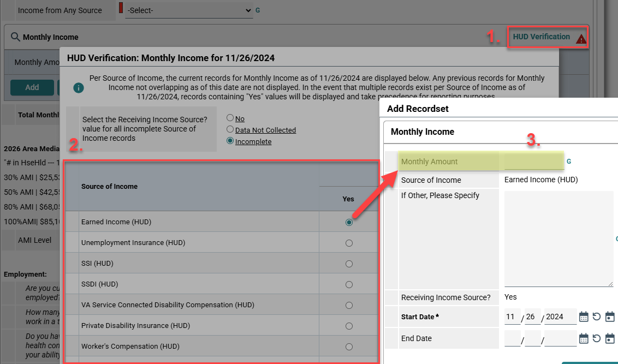This screenshot has width=618, height=364.
Task: Select Yes for Earned Income (HUD)
Action: [349, 223]
